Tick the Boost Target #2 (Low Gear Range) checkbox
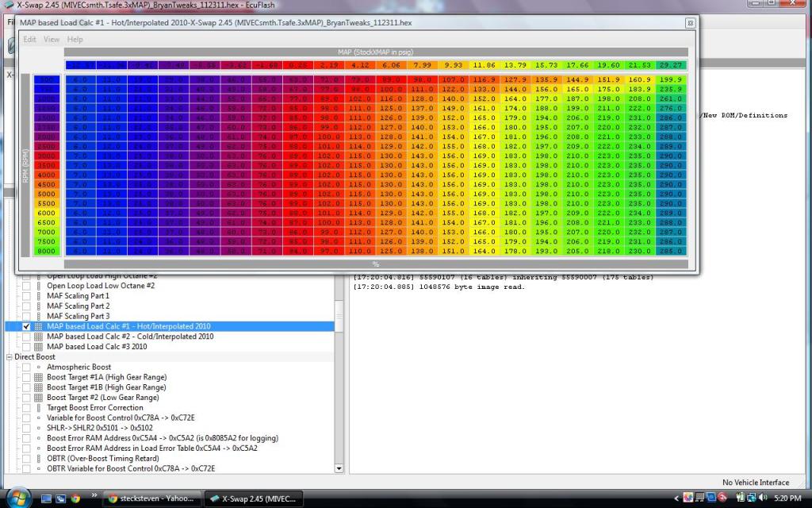Image resolution: width=812 pixels, height=508 pixels. click(26, 398)
